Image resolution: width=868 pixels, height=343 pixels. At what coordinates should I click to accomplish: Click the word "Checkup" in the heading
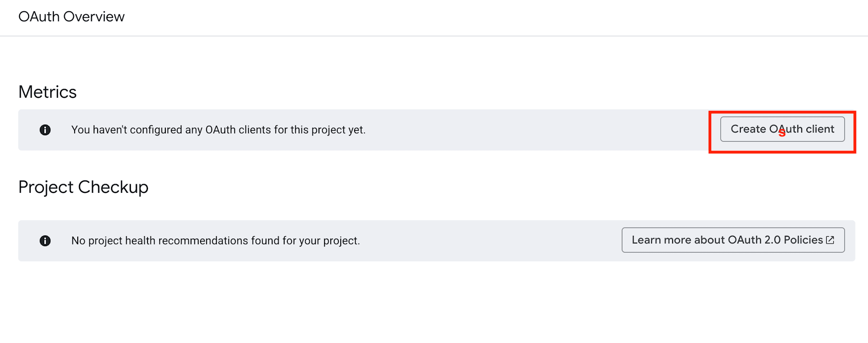[113, 187]
